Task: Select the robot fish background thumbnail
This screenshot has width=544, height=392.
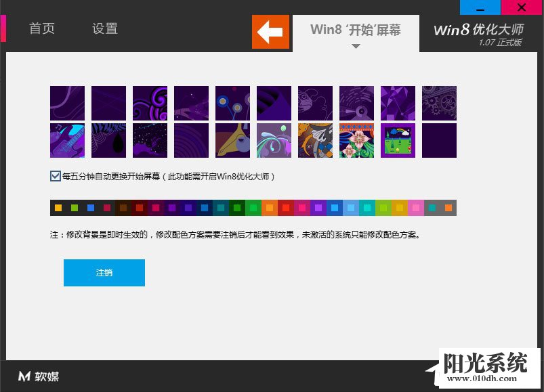Action: pos(315,140)
